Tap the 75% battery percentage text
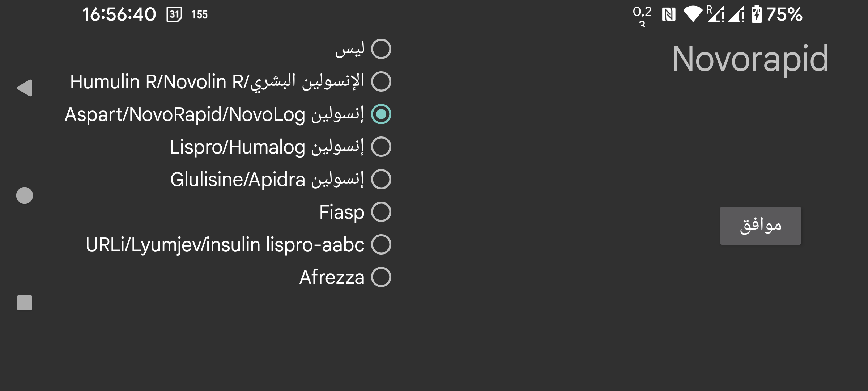Image resolution: width=868 pixels, height=391 pixels. coord(784,14)
